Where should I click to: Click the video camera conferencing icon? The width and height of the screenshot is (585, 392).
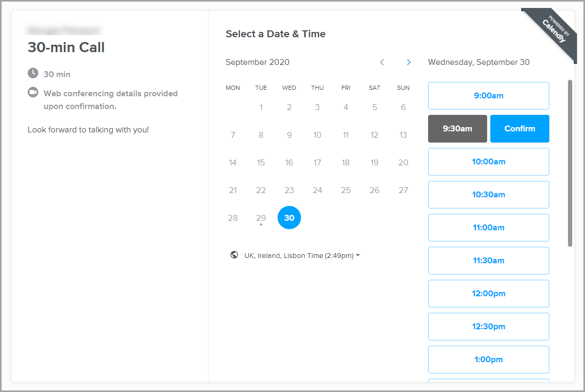click(33, 93)
